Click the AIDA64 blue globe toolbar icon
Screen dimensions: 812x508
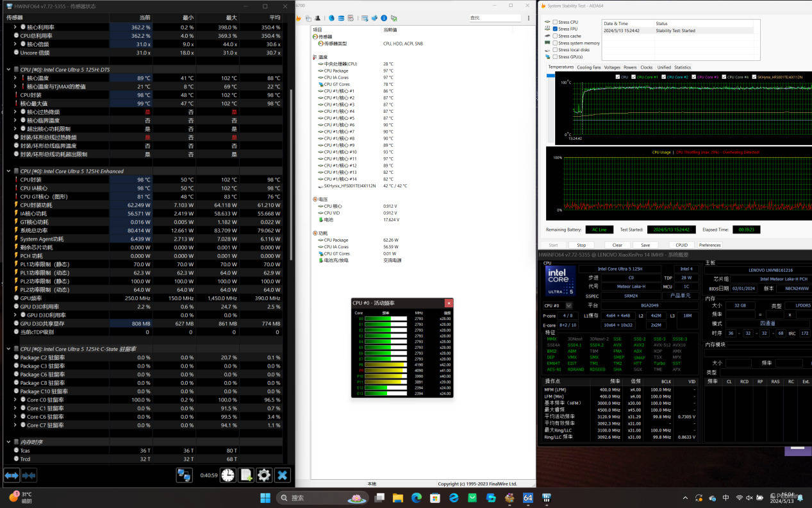pos(331,18)
